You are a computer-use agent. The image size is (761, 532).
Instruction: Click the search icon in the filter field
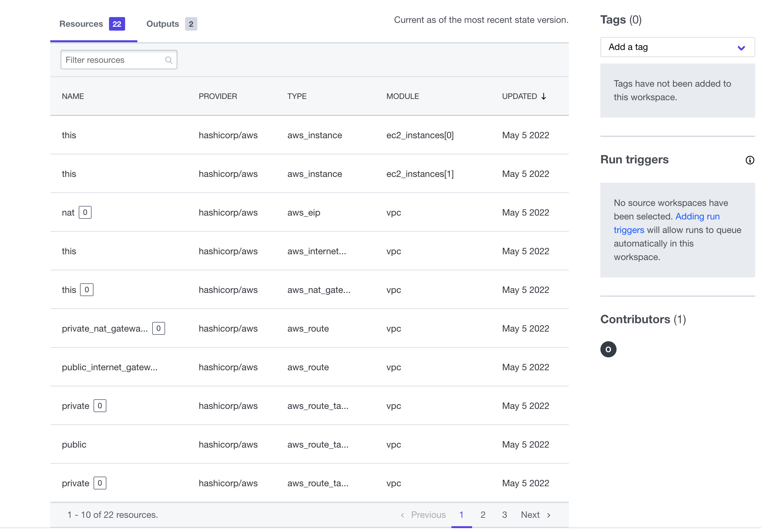[169, 60]
